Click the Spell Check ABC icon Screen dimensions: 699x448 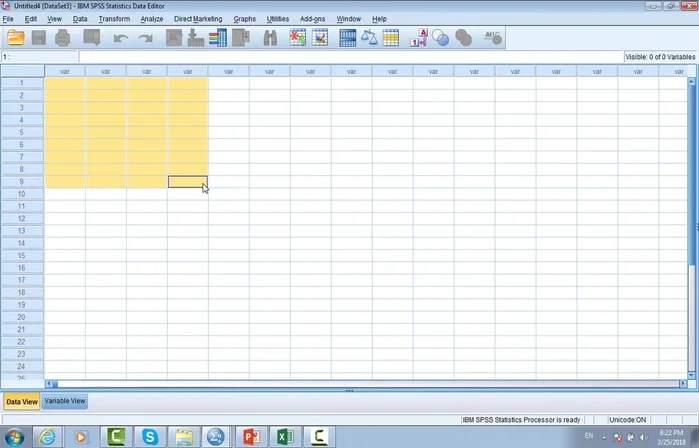(492, 38)
